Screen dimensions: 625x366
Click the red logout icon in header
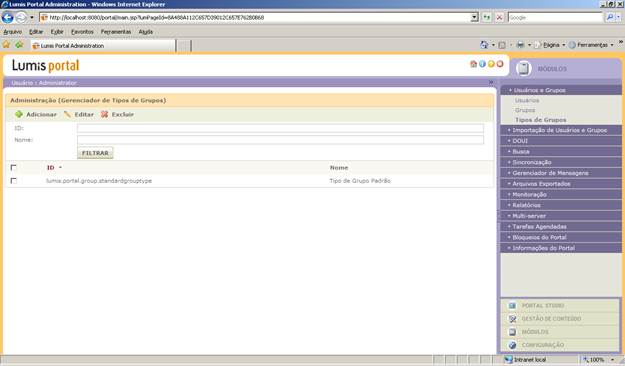(x=500, y=64)
